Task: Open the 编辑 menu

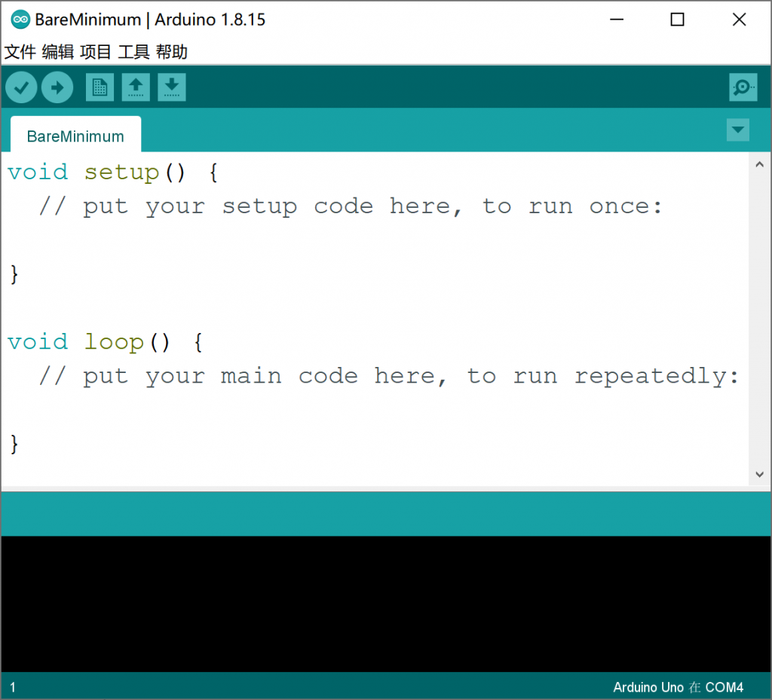Action: pos(58,52)
